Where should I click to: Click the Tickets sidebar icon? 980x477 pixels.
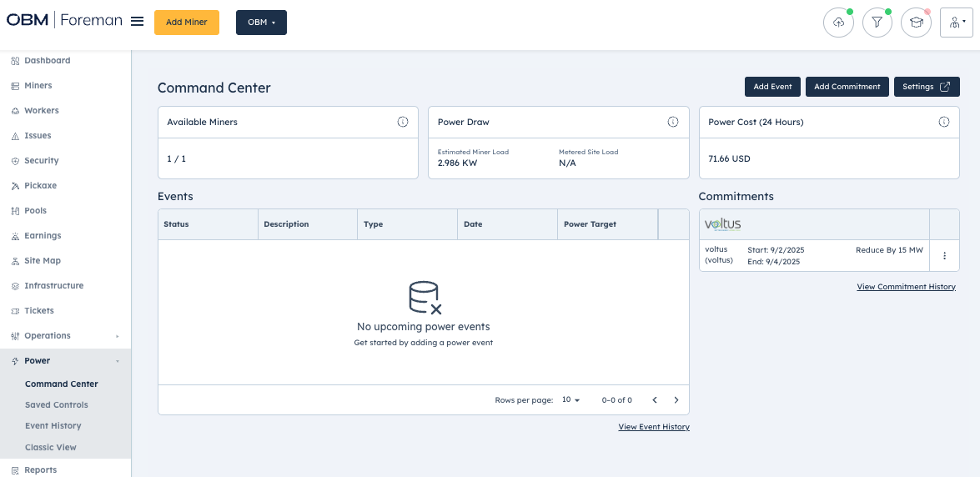(16, 311)
